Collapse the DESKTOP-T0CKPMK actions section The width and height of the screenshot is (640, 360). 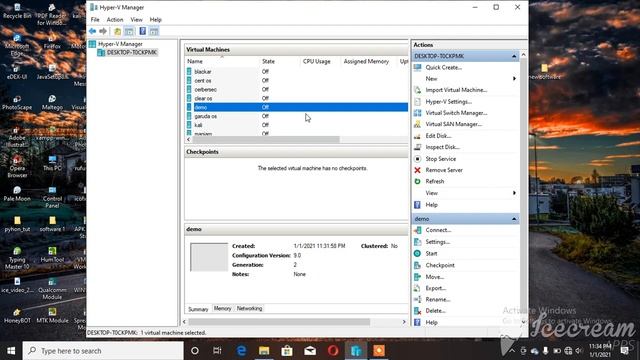[x=514, y=56]
